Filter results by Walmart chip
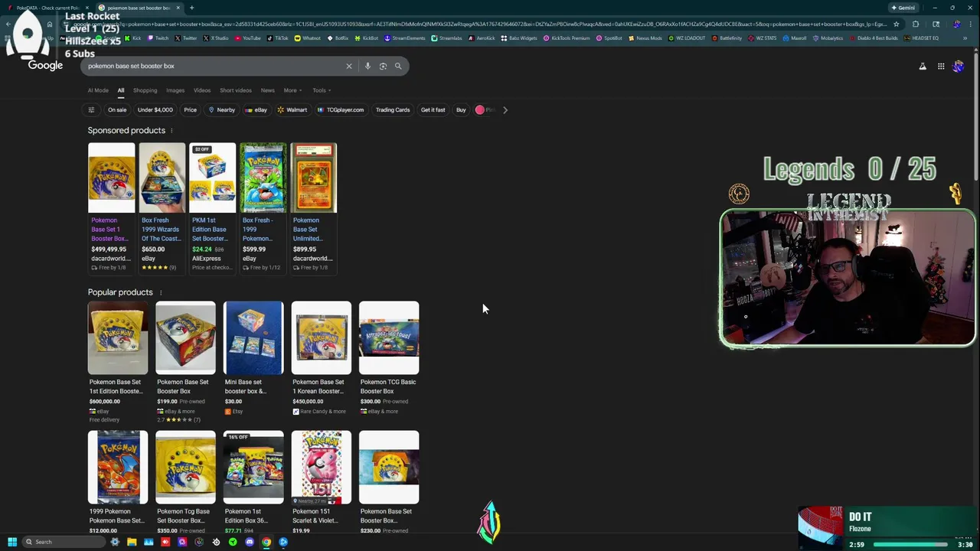980x551 pixels. 292,109
